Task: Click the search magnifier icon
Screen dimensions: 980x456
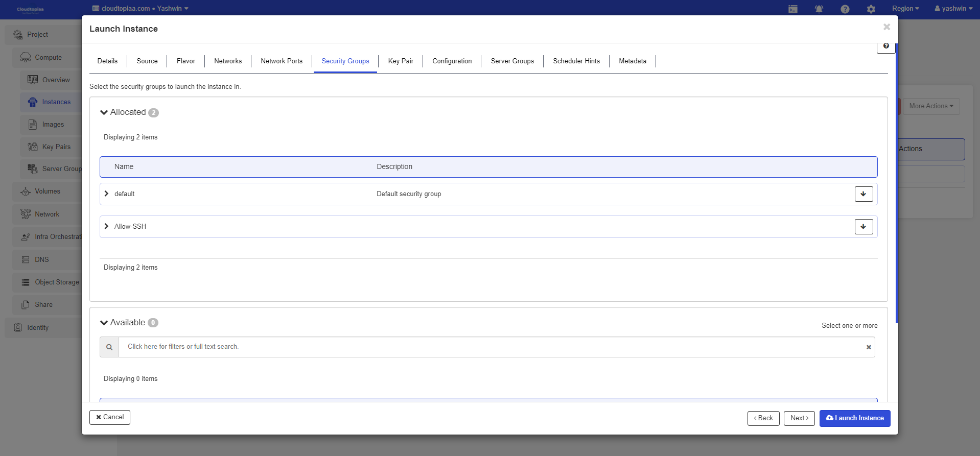Action: tap(109, 347)
